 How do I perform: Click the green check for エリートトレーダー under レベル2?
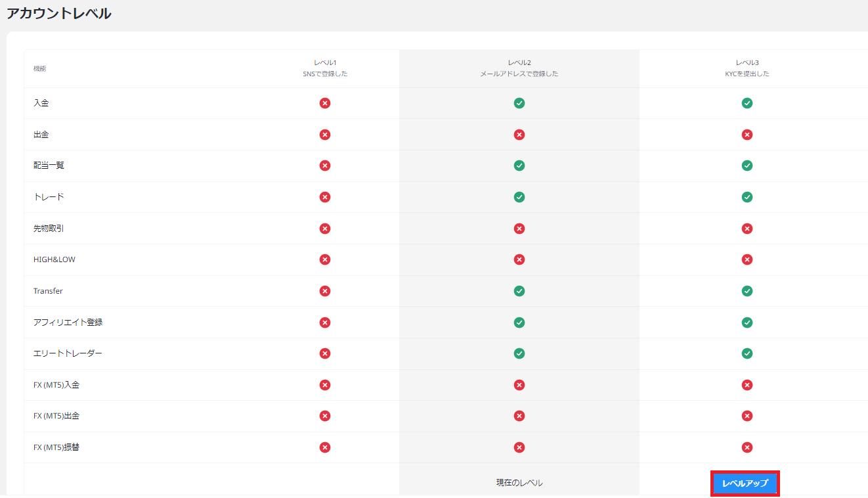(x=519, y=353)
